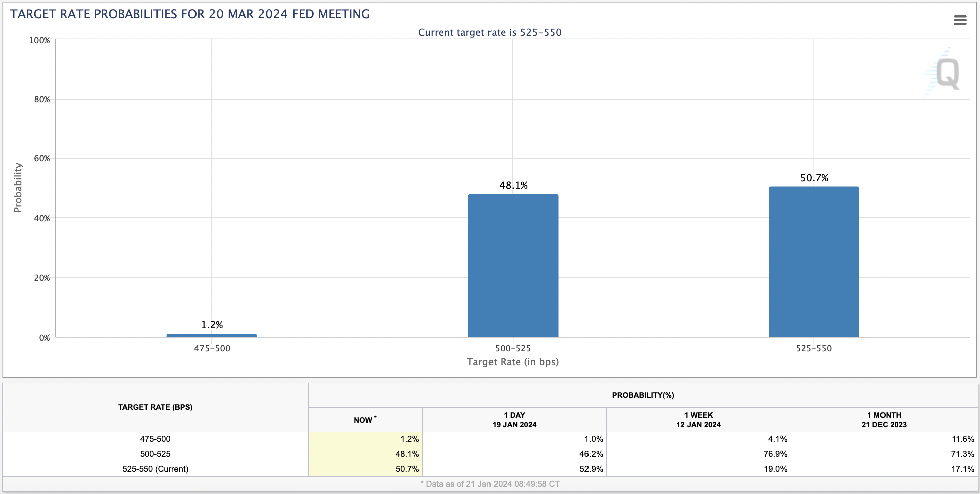Click the 1.2% data label above bar

pos(212,325)
